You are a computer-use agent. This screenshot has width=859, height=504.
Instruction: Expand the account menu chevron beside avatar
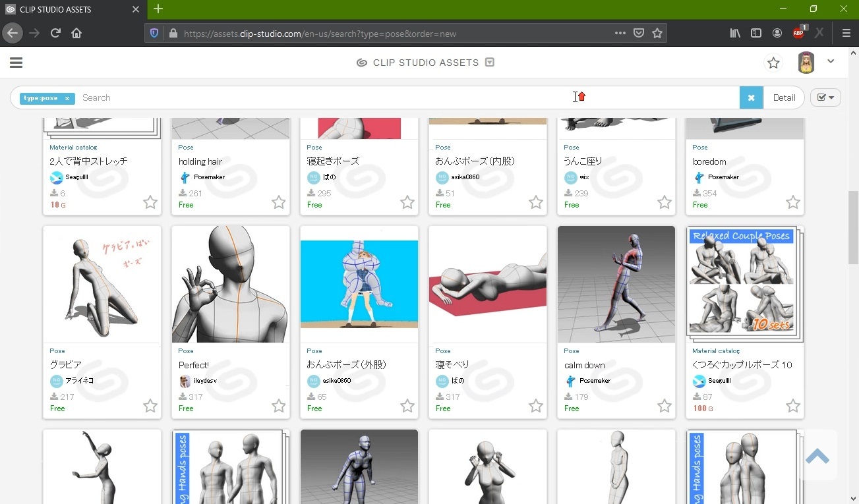point(831,61)
